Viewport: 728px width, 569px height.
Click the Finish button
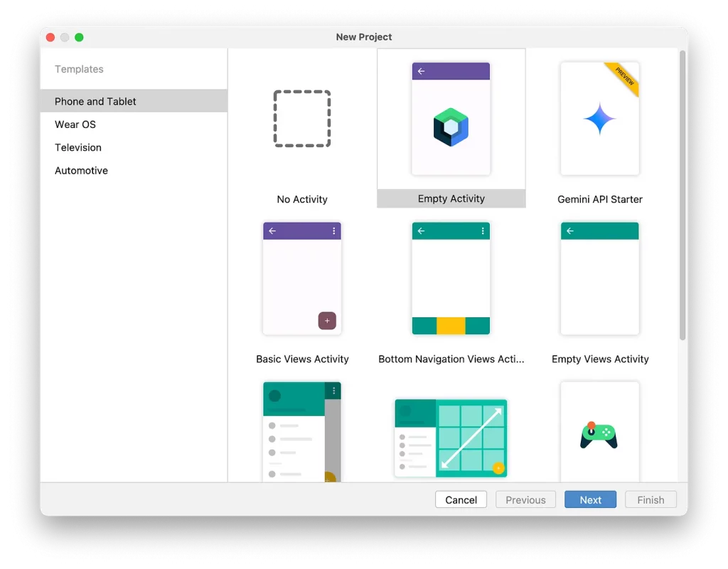[x=651, y=499]
